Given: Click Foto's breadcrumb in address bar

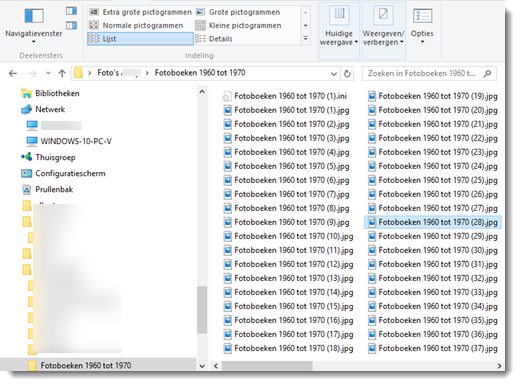Looking at the screenshot, I should (x=108, y=73).
